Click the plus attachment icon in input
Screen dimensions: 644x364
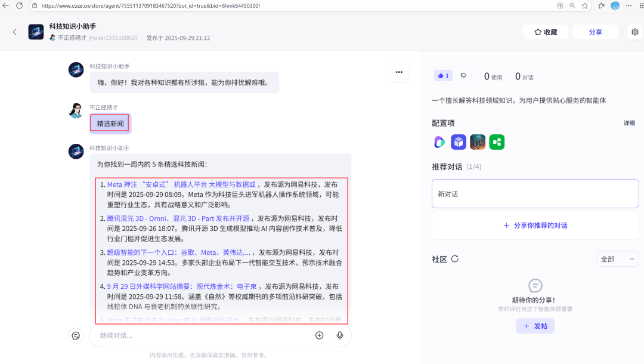pyautogui.click(x=319, y=335)
